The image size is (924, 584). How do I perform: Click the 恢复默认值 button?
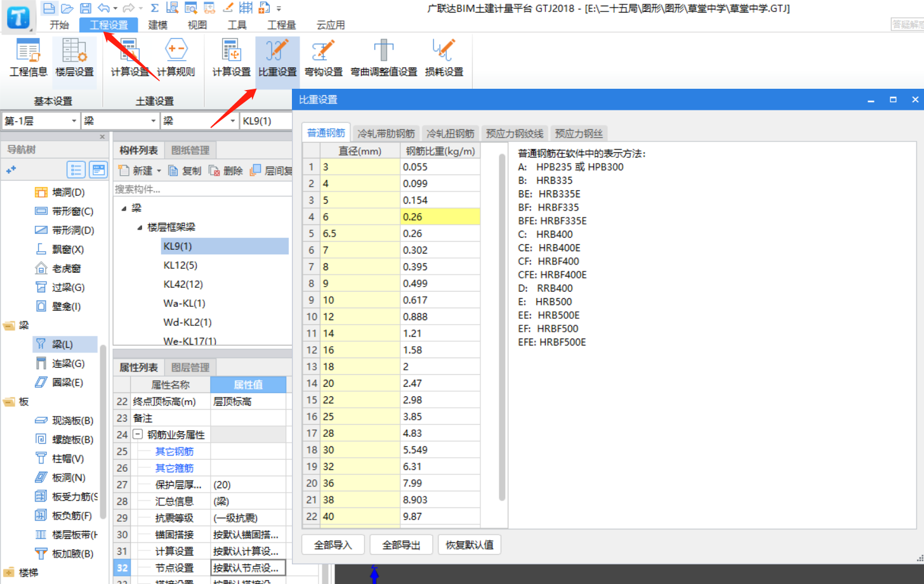[x=470, y=545]
